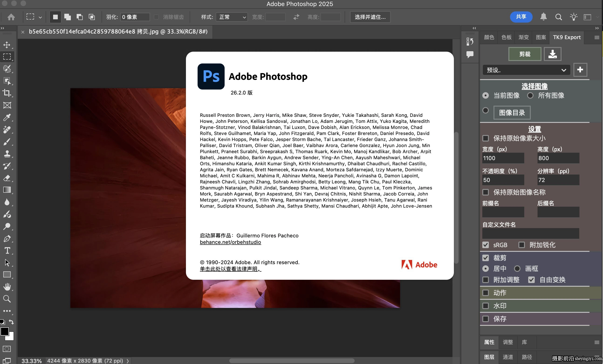Switch to the 通道 tab

click(507, 357)
